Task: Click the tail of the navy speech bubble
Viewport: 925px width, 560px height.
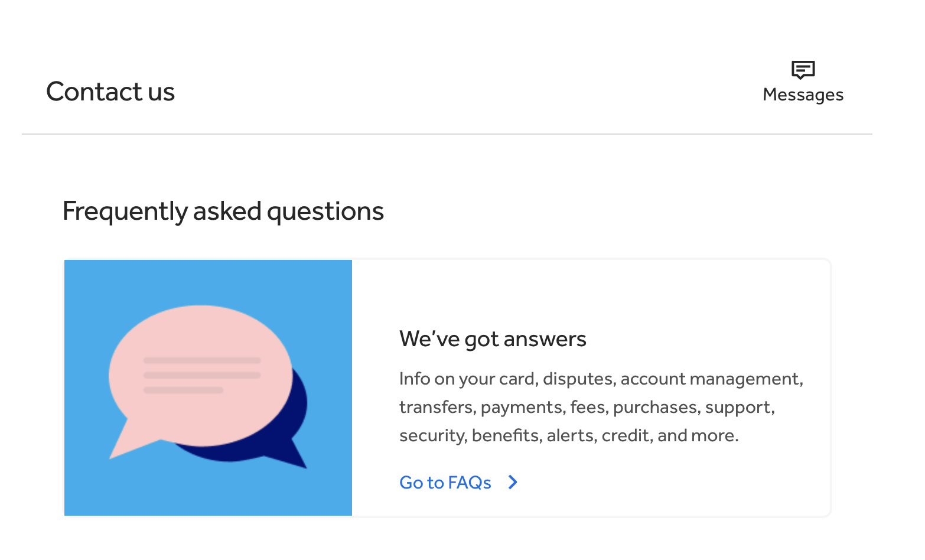Action: click(292, 456)
